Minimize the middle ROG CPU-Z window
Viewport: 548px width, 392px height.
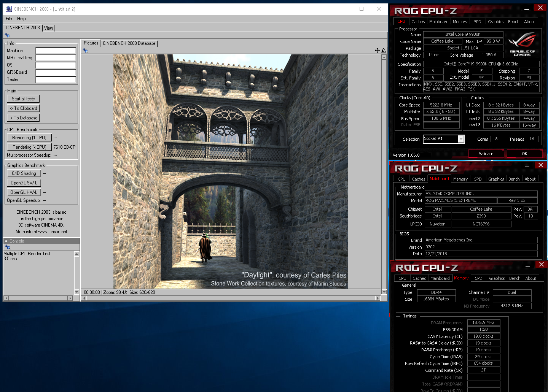pyautogui.click(x=527, y=167)
